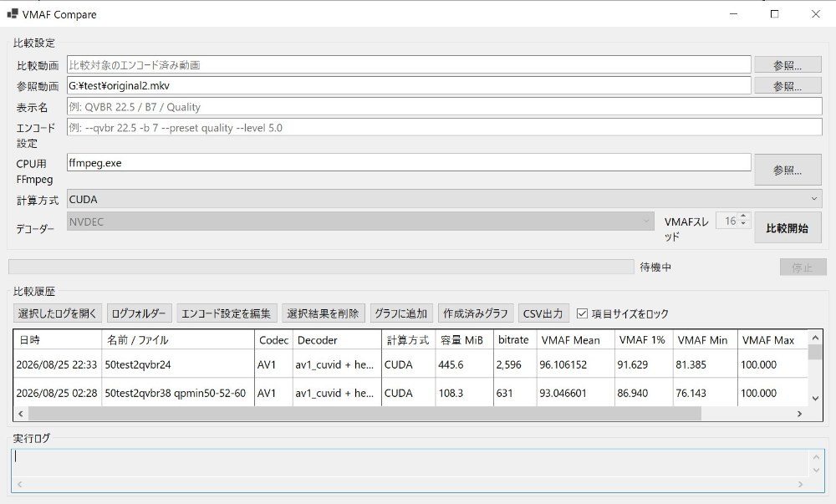Click the 実行ログ scroll-left arrow
This screenshot has height=504, width=836.
20,484
